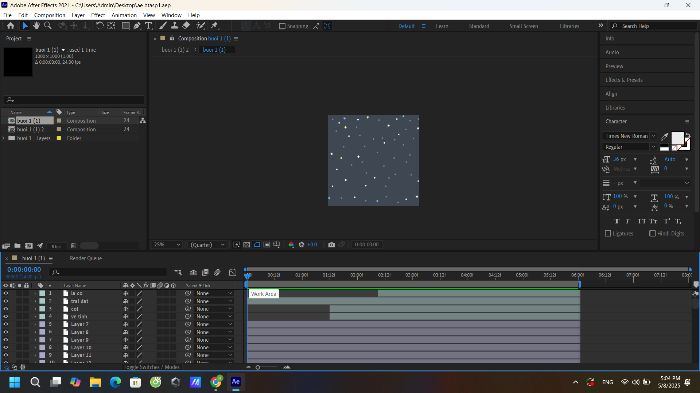
Task: Open the composition mini-flowchart in timeline
Action: (178, 272)
